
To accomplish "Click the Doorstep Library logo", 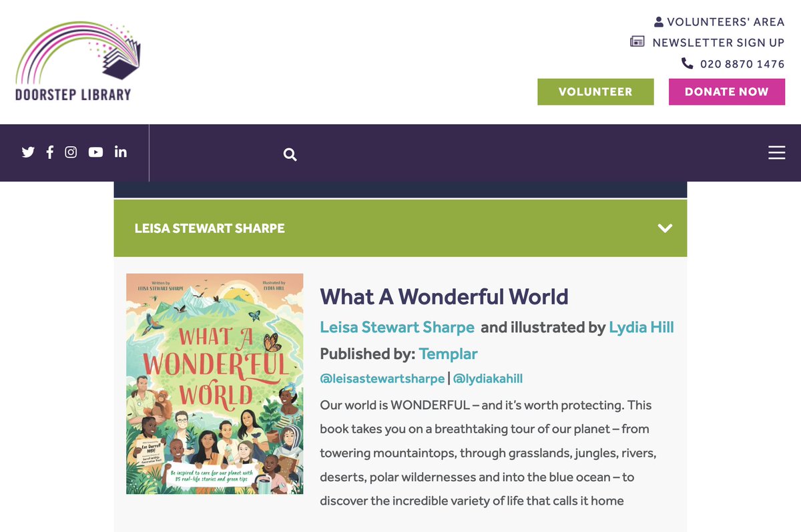I will tap(77, 61).
